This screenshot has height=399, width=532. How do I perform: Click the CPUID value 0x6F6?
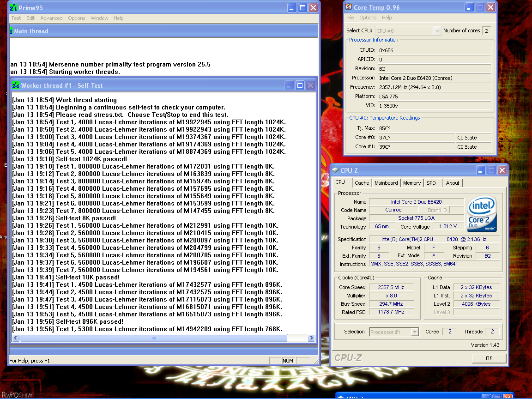pyautogui.click(x=434, y=50)
